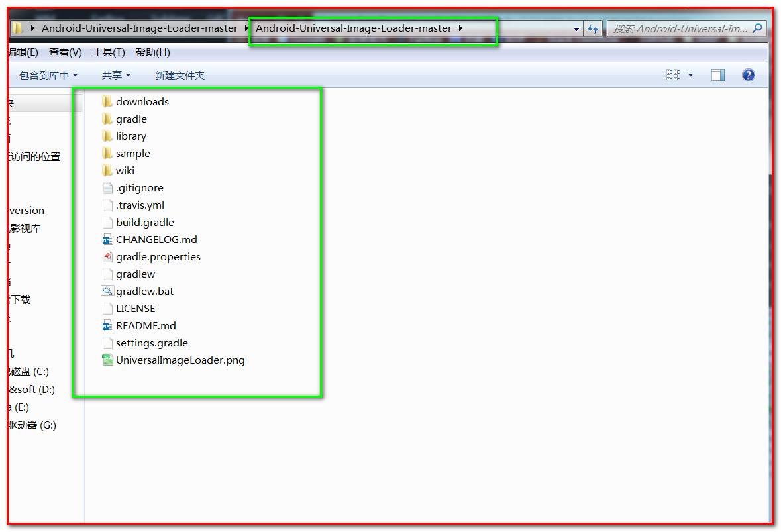Select the wiki folder name
Viewport: 781px width, 532px height.
pos(125,171)
